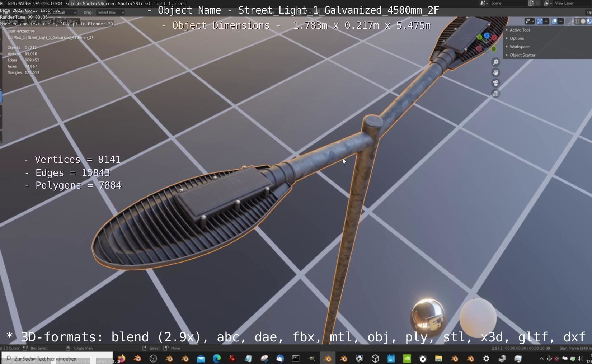Viewport: 592px width, 364px height.
Task: Click the Mast_1 object name label
Action: (51, 37)
